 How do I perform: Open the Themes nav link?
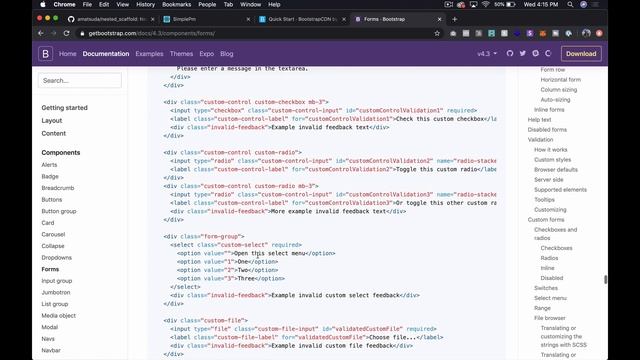point(181,53)
